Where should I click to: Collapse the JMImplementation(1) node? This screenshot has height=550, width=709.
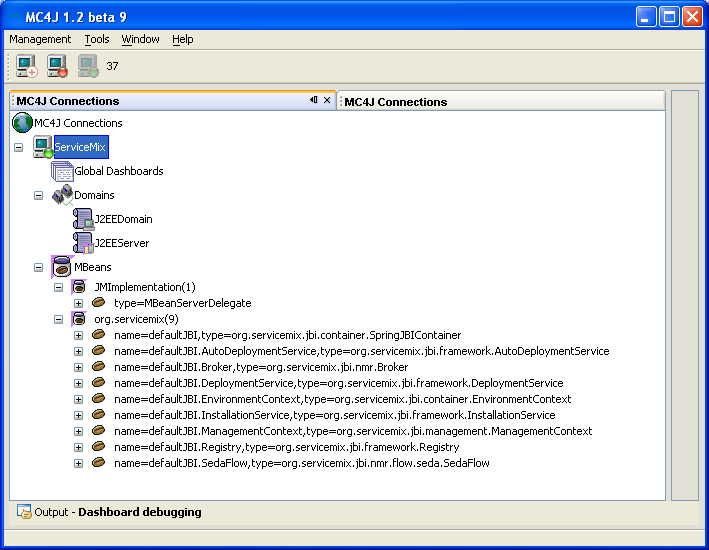[58, 287]
